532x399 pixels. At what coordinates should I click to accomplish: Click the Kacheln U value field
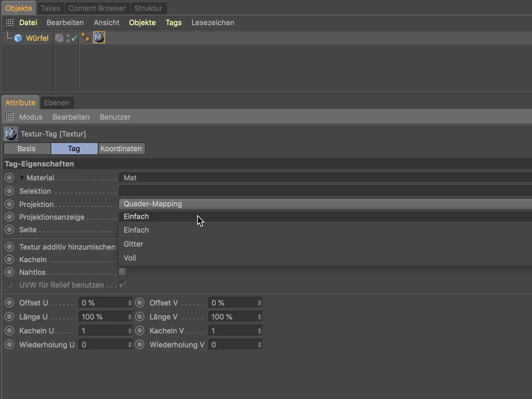pyautogui.click(x=103, y=331)
